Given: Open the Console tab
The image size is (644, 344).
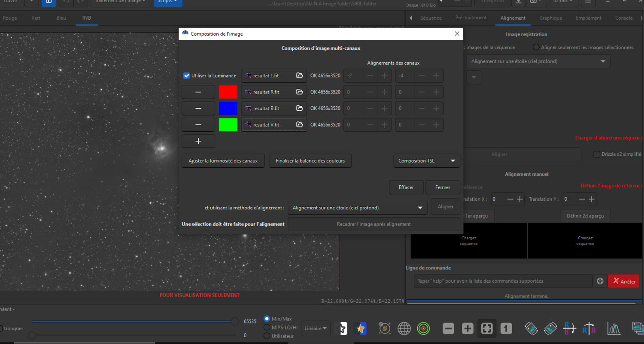Looking at the screenshot, I should click(x=624, y=18).
